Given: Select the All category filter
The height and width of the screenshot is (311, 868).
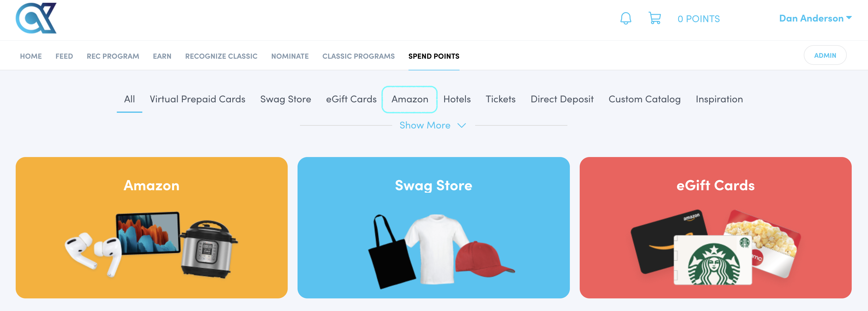Looking at the screenshot, I should pyautogui.click(x=129, y=99).
